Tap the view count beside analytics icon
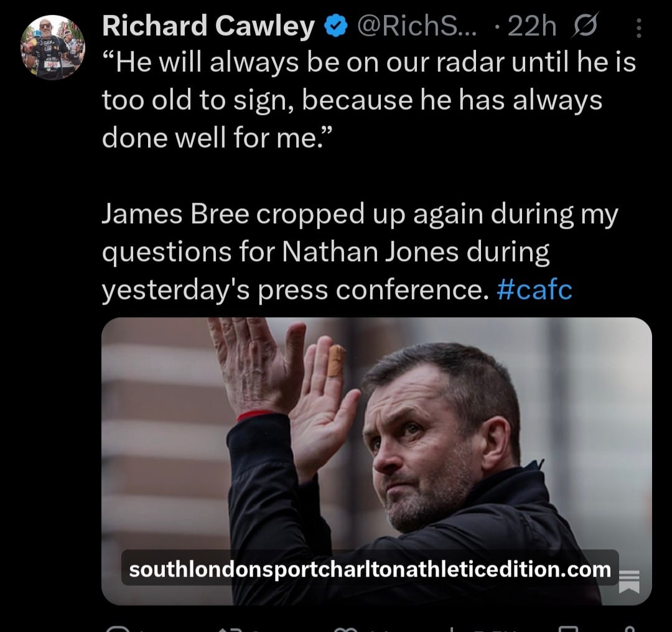The width and height of the screenshot is (672, 632). [493, 629]
